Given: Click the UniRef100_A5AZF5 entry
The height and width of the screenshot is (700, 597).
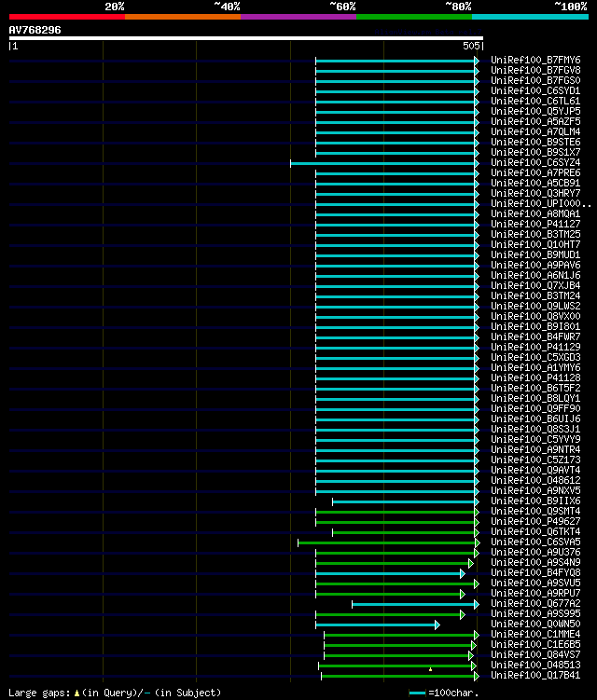Looking at the screenshot, I should pos(535,121).
